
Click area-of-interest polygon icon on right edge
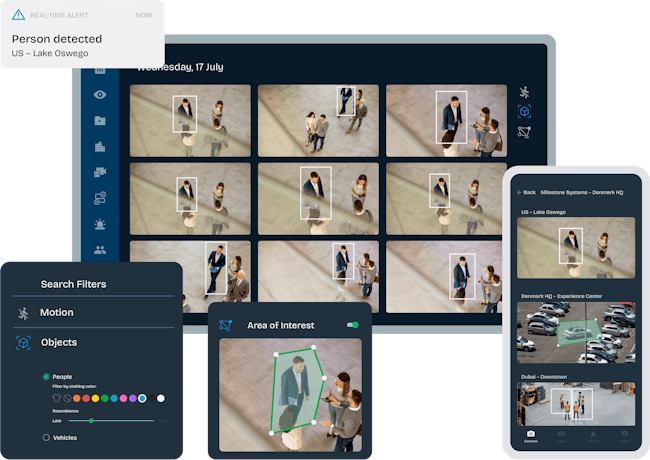click(524, 132)
